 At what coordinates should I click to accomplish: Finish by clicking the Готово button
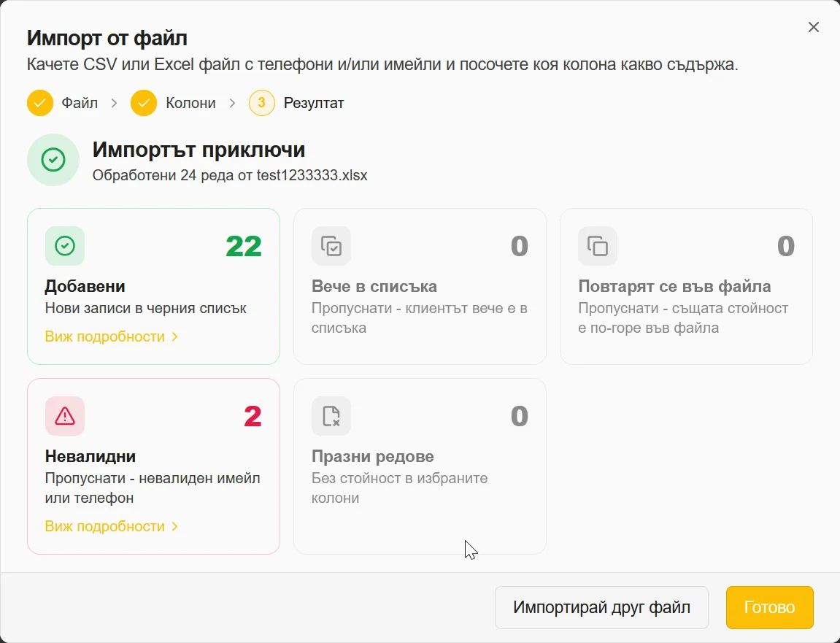coord(769,608)
